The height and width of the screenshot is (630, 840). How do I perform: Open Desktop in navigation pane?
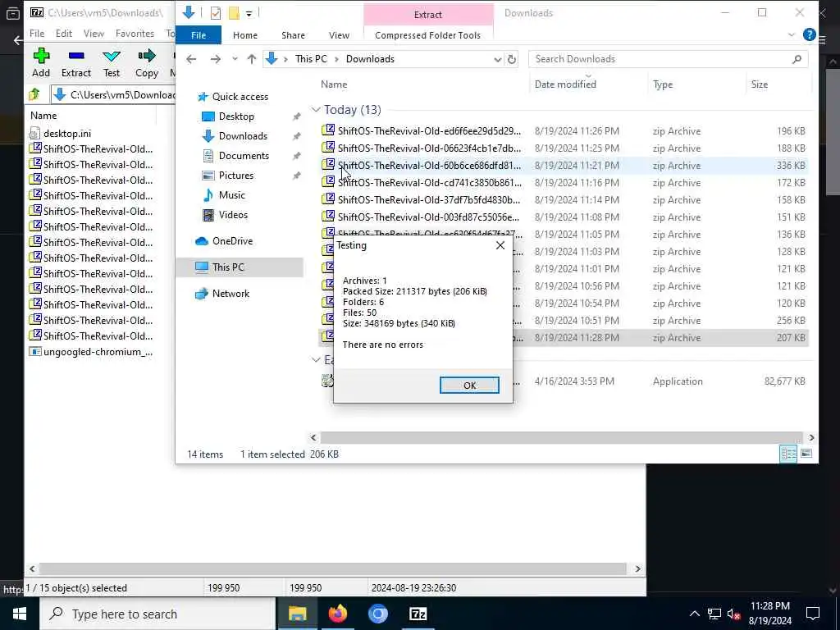point(236,116)
